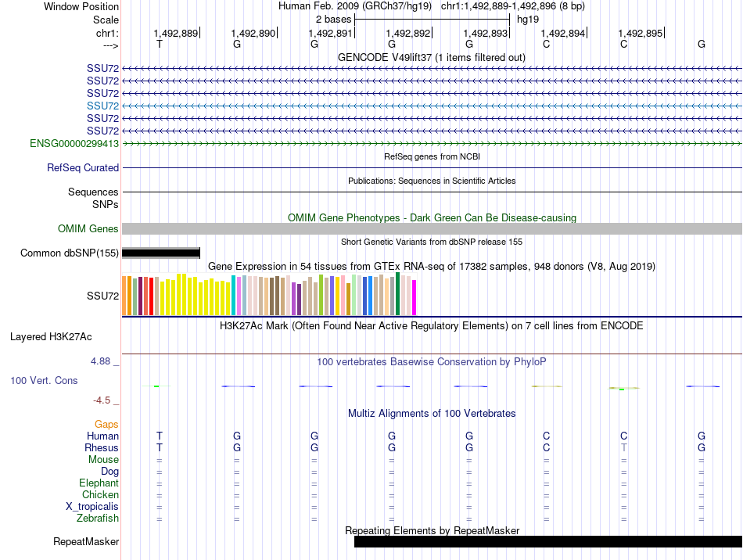
Task: Click the Layered H3K27Ac track label
Action: [51, 337]
